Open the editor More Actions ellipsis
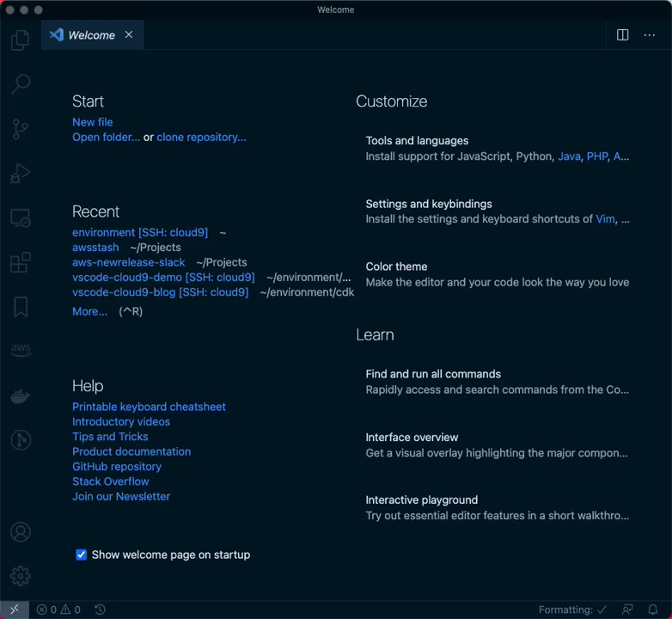 (650, 34)
